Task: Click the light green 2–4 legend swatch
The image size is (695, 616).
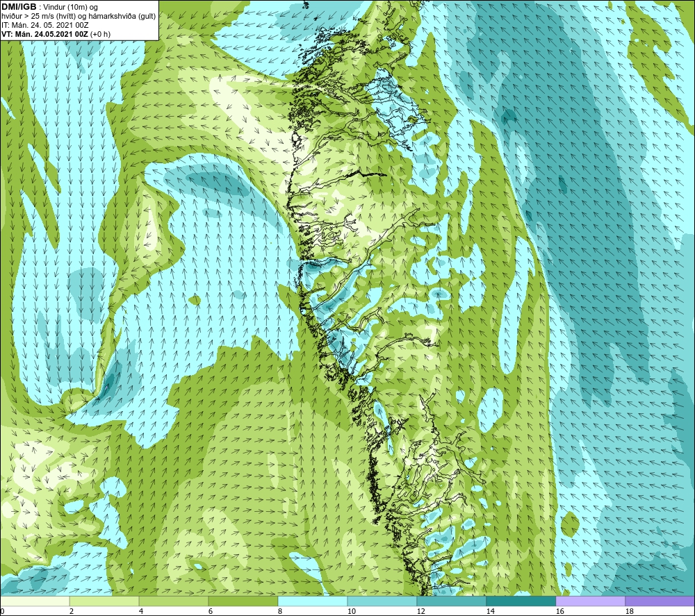Action: click(104, 601)
